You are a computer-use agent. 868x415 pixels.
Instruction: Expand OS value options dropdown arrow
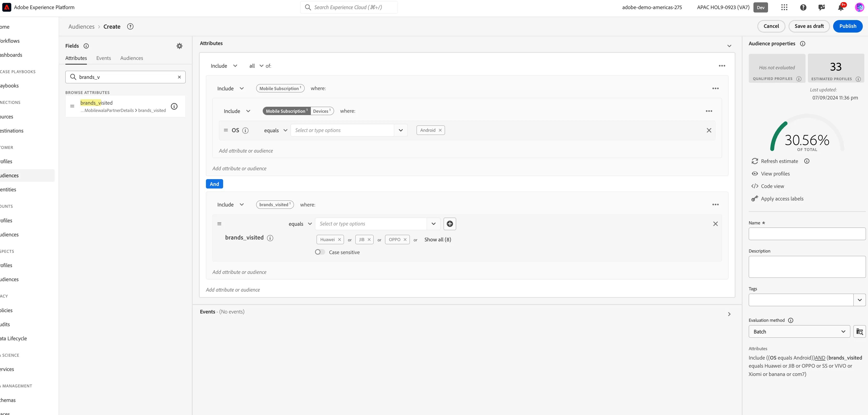pos(401,130)
